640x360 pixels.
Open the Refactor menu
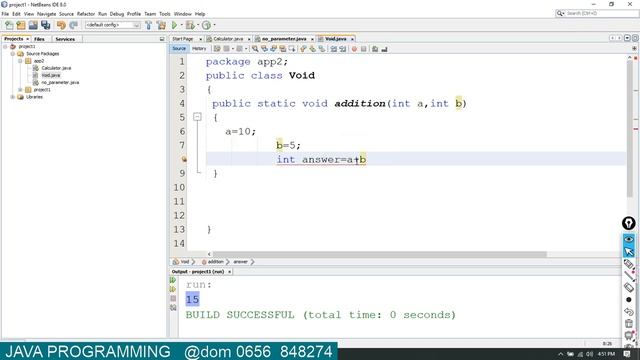pos(86,14)
